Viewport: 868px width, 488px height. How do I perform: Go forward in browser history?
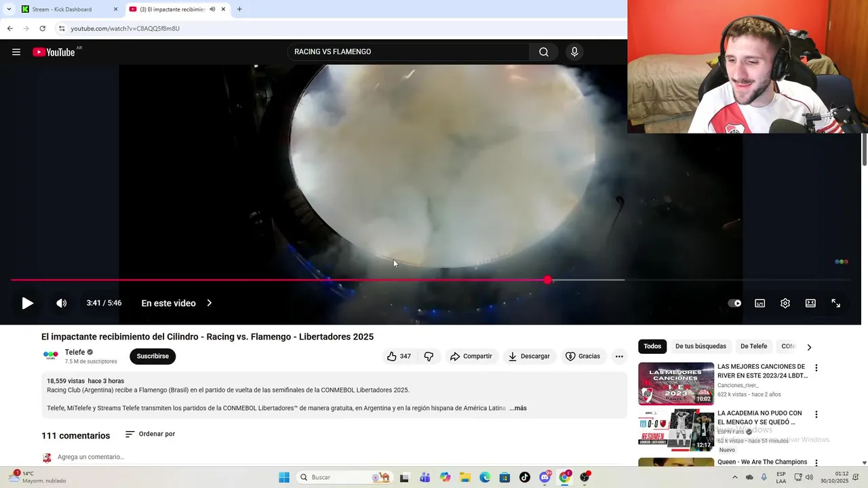point(26,28)
